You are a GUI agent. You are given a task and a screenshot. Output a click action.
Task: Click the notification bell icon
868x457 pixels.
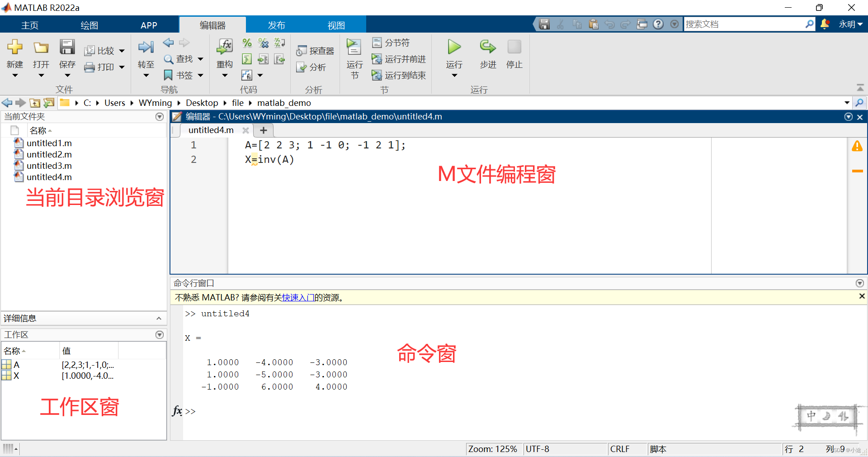tap(825, 24)
